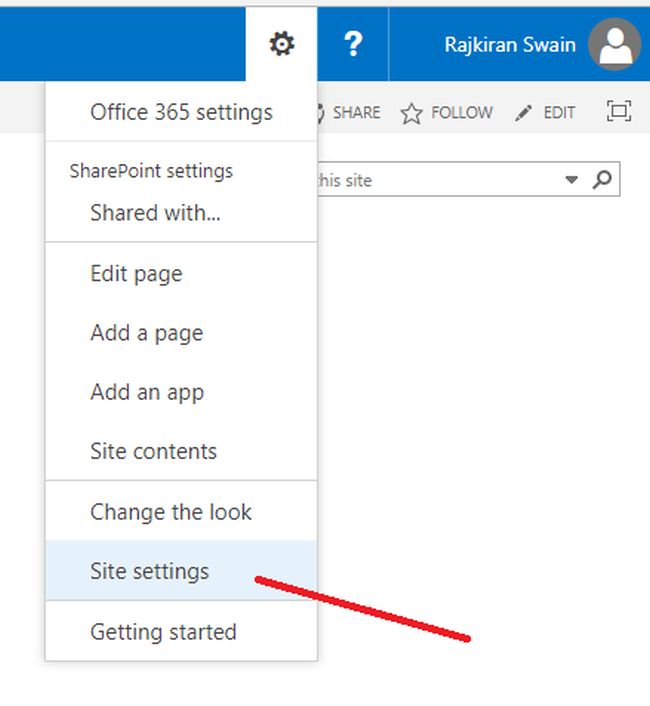
Task: Select Add an app
Action: point(181,392)
